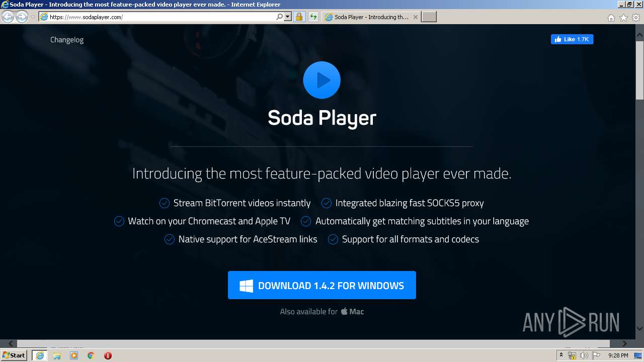The image size is (644, 362).
Task: Launch Chrome from the taskbar
Action: pos(91,355)
